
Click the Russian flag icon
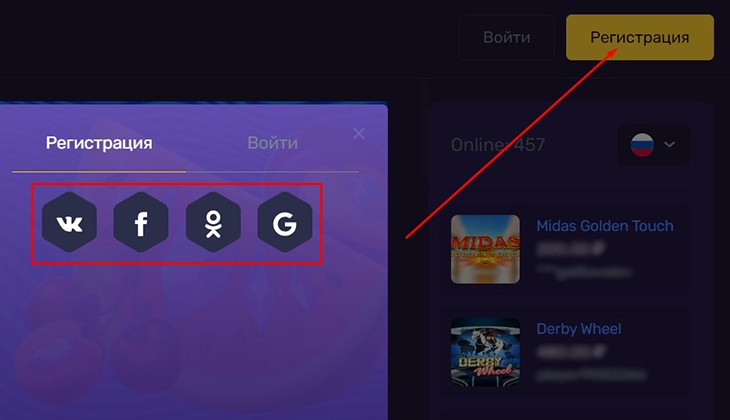tap(642, 145)
